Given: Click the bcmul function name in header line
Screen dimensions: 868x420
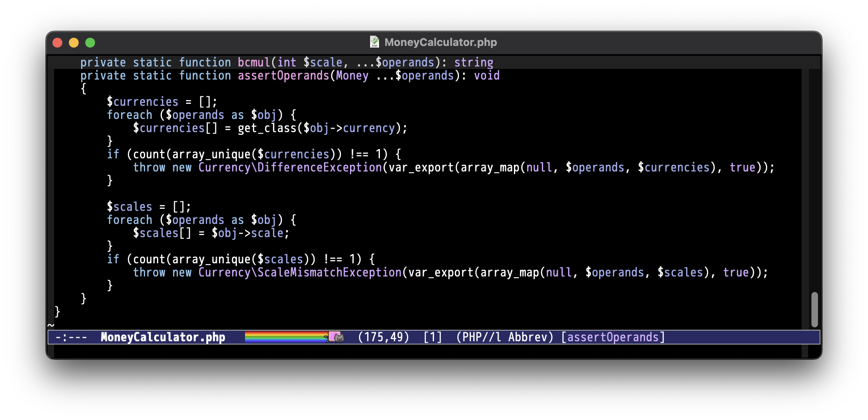Looking at the screenshot, I should click(x=254, y=62).
